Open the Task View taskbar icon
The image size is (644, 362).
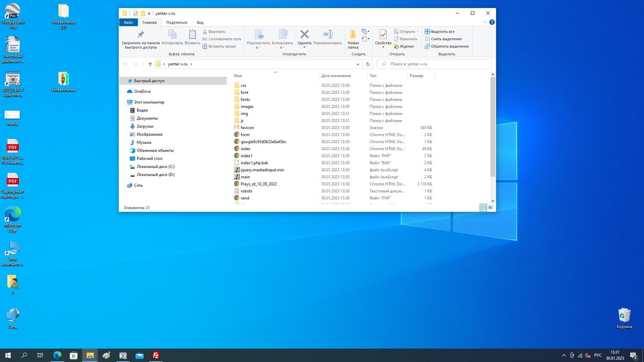click(41, 355)
